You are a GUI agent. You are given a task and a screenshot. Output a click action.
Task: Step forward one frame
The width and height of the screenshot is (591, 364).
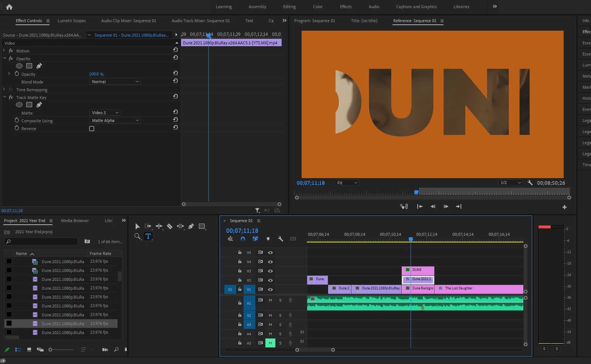[446, 207]
